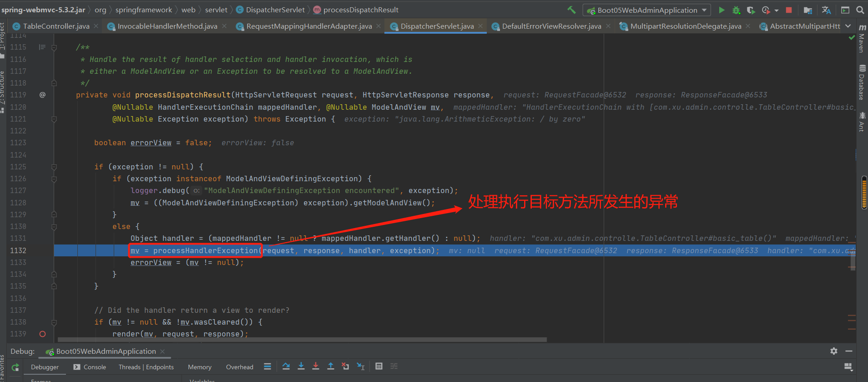The height and width of the screenshot is (382, 868).
Task: Close the InvocableHandlerMethod.java tab
Action: (224, 26)
